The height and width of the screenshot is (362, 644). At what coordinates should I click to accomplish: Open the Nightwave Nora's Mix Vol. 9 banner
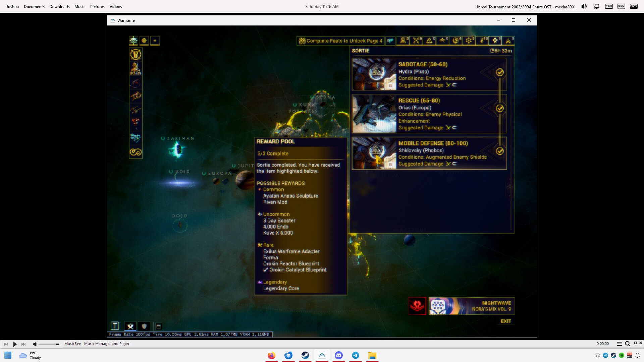[x=472, y=306]
